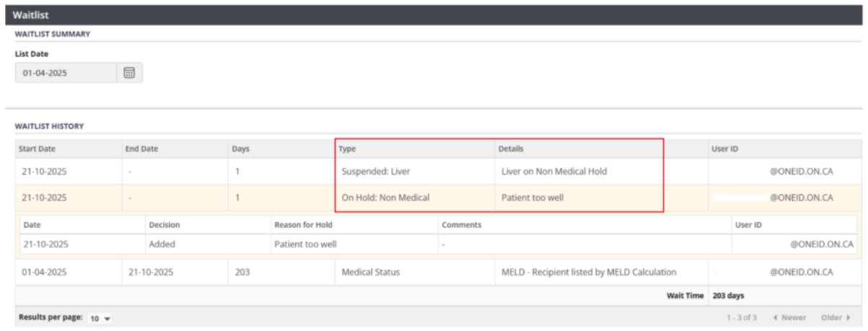Viewport: 868px width, 331px height.
Task: Click the MELD Calculation details cell
Action: click(x=589, y=273)
